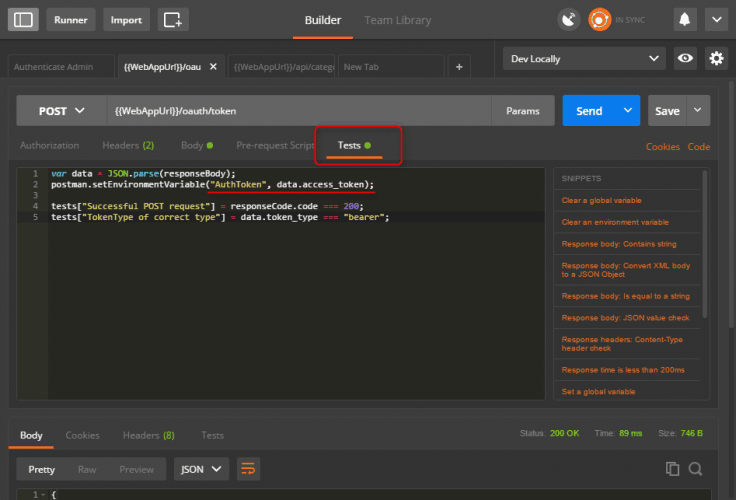Expand the JSON format dropdown
The height and width of the screenshot is (500, 736).
[201, 468]
